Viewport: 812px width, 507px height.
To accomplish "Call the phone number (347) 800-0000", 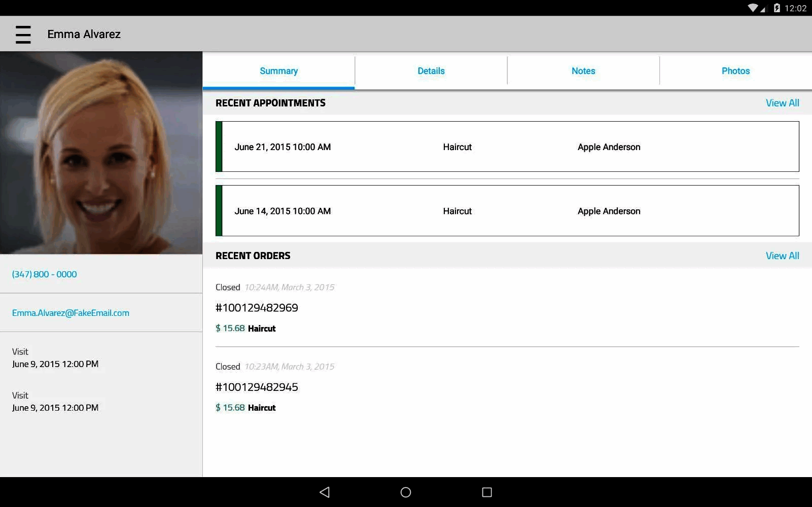I will pos(44,274).
